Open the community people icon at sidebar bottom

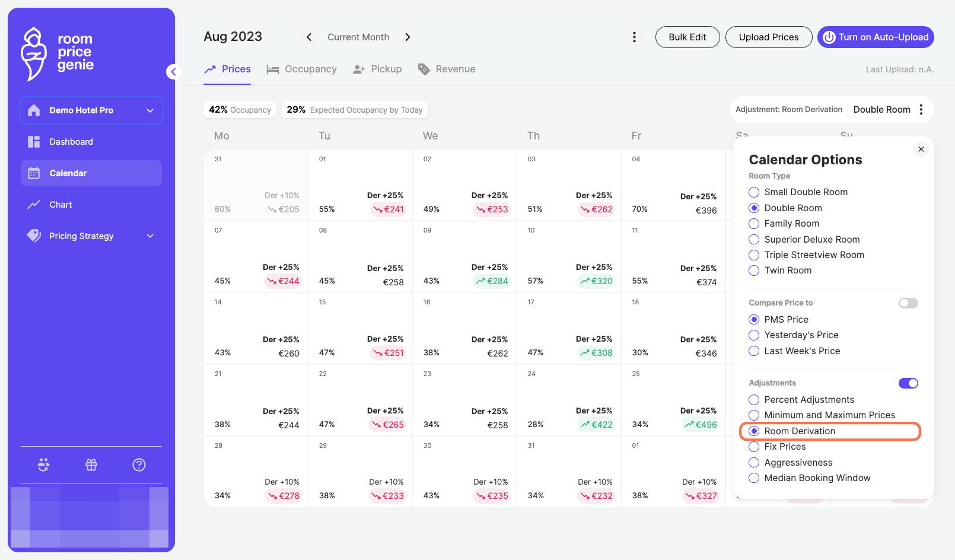[43, 465]
